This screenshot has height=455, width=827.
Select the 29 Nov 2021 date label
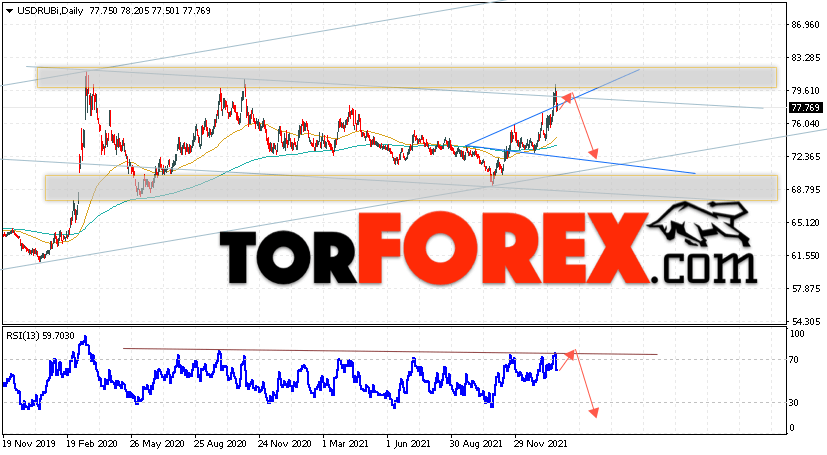click(541, 444)
